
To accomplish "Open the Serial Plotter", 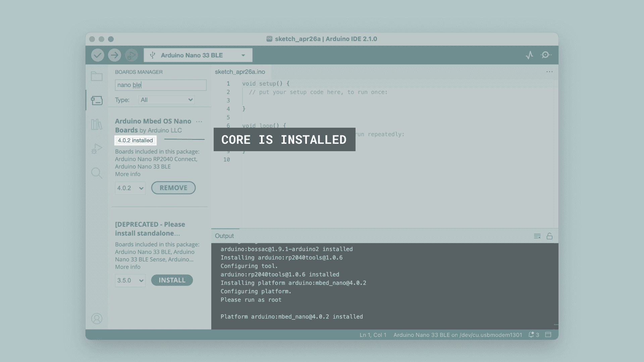I will click(x=529, y=55).
